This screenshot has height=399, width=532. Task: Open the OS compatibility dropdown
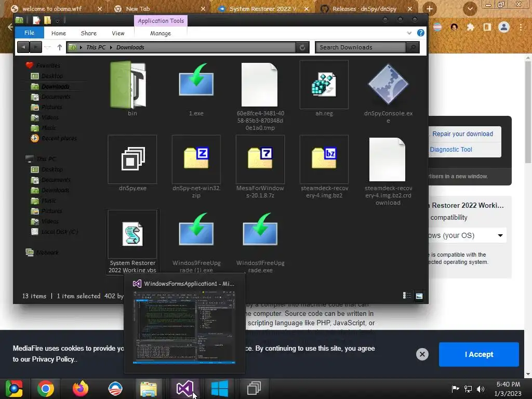tap(467, 235)
